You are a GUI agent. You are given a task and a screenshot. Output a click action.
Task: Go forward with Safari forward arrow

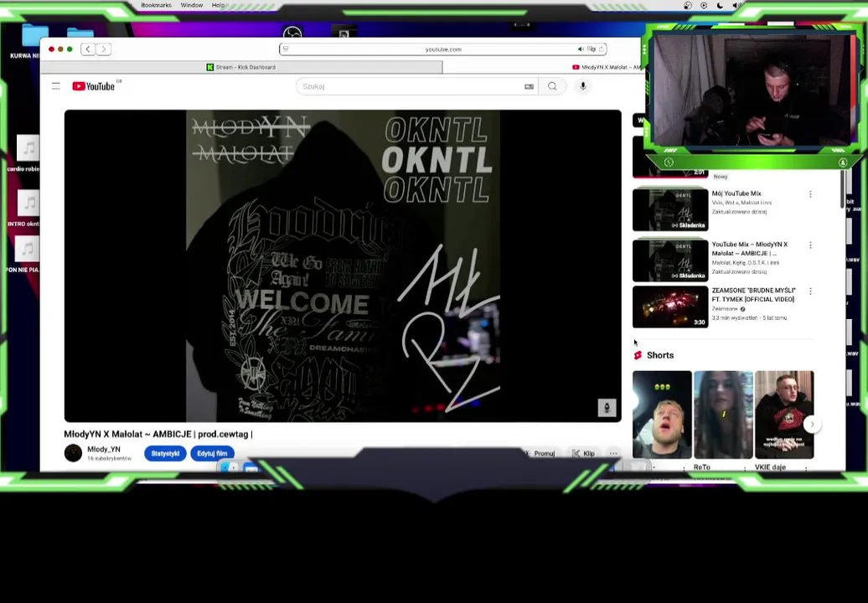(104, 49)
